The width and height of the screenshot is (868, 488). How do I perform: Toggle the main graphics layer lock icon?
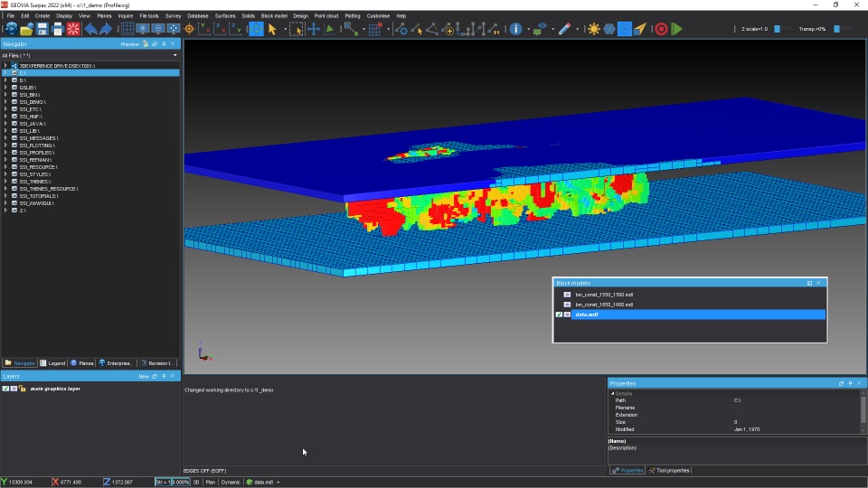coord(22,389)
